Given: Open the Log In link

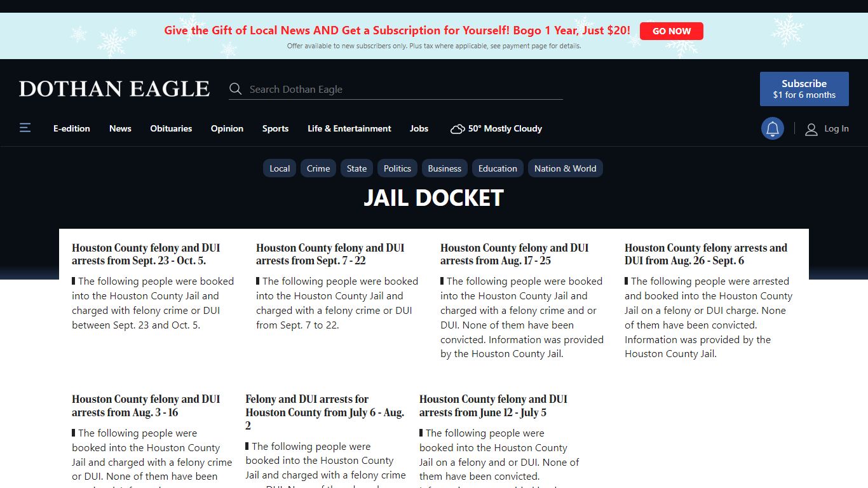Looking at the screenshot, I should point(836,128).
